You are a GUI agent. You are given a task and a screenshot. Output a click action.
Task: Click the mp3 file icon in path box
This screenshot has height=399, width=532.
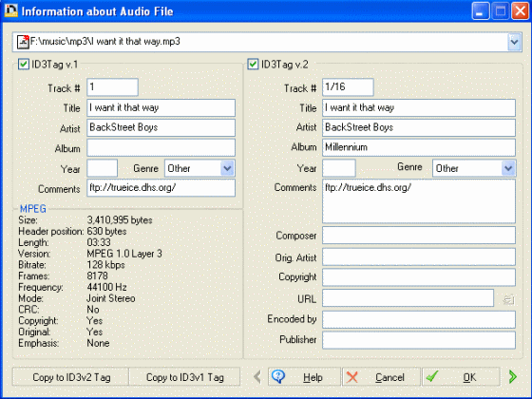23,42
